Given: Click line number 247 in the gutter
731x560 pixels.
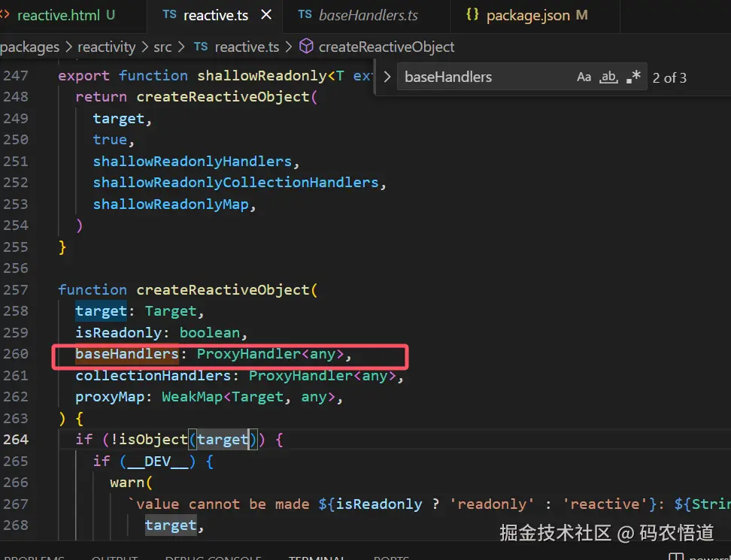Looking at the screenshot, I should tap(16, 75).
